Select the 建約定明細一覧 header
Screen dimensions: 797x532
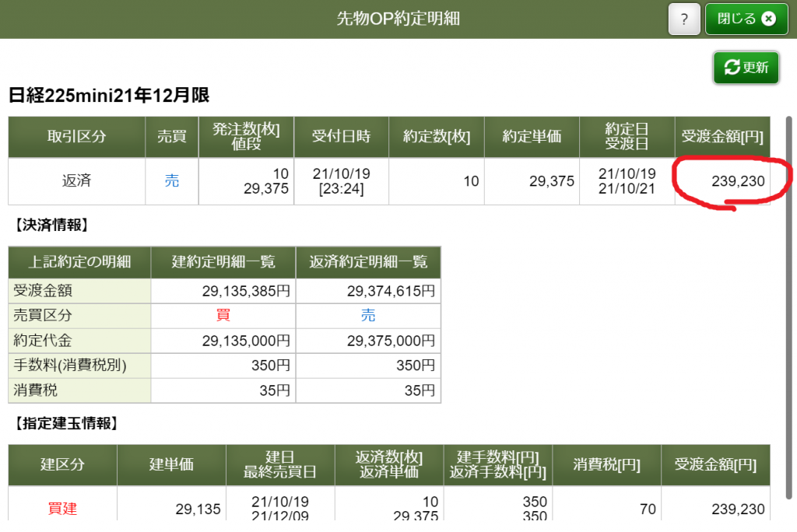[x=223, y=262]
